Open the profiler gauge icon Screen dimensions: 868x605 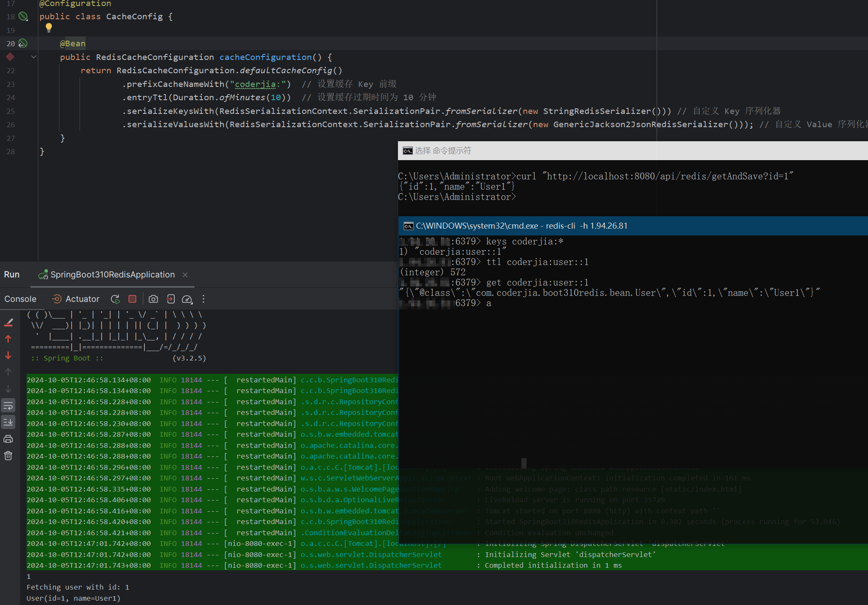click(187, 299)
